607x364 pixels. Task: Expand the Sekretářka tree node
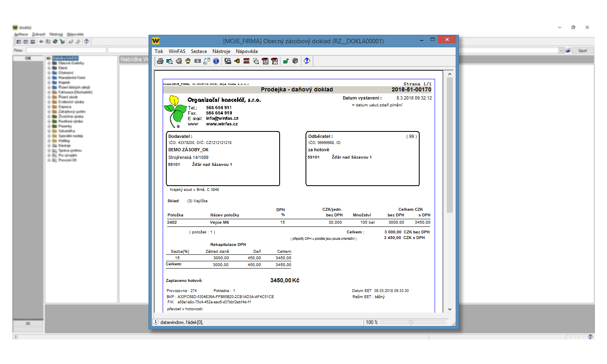pos(49,131)
